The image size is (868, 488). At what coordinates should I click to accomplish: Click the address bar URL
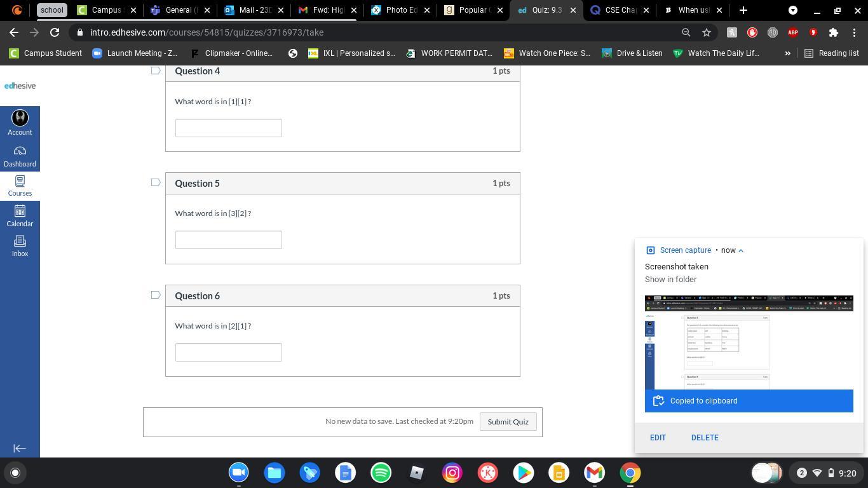pyautogui.click(x=207, y=32)
